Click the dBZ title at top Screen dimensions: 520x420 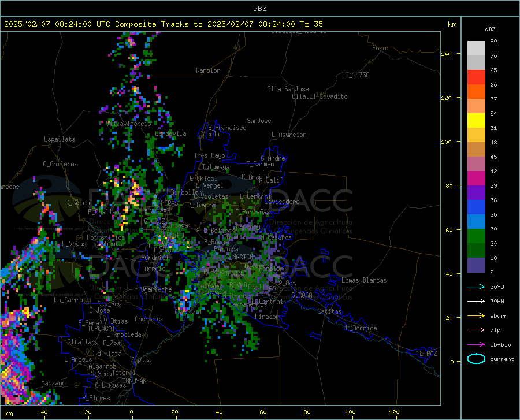259,9
